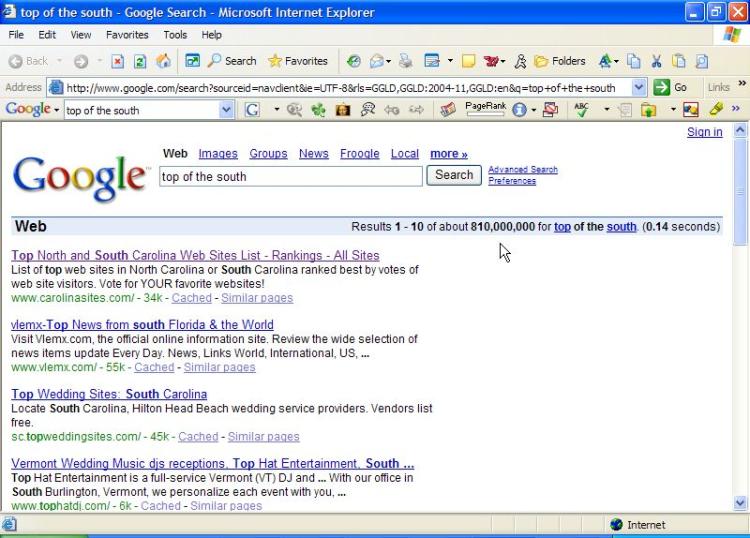This screenshot has height=538, width=750.
Task: Click the PageRank meter bar
Action: point(485,114)
